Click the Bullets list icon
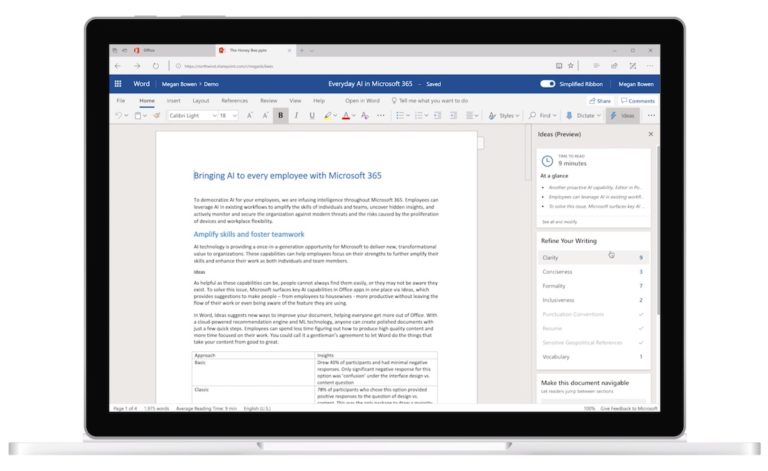The height and width of the screenshot is (471, 768). click(x=400, y=116)
